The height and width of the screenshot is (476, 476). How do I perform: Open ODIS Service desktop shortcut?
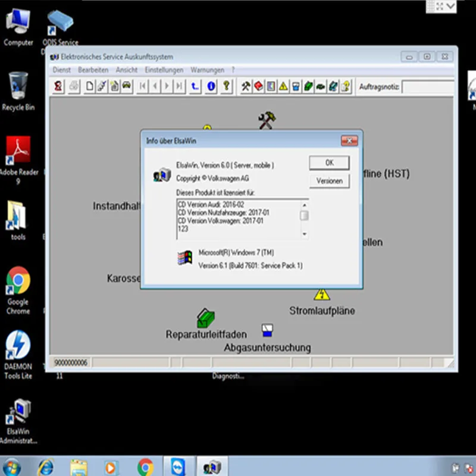pyautogui.click(x=61, y=28)
